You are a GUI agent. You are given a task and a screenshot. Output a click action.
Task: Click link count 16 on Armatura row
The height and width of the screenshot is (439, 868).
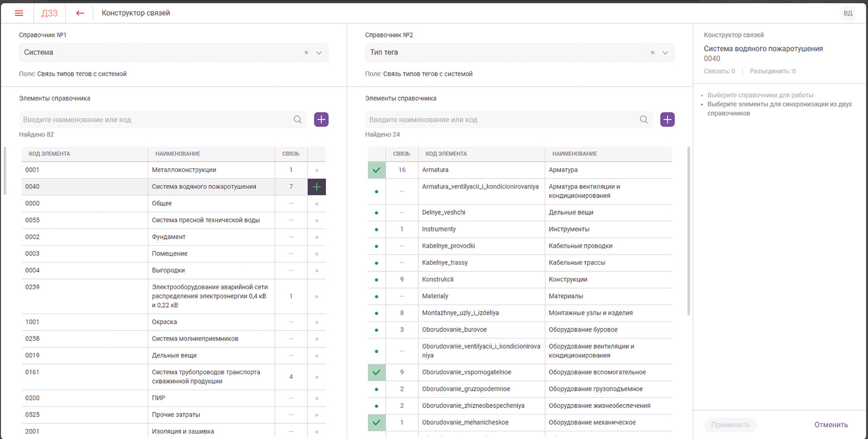click(402, 170)
